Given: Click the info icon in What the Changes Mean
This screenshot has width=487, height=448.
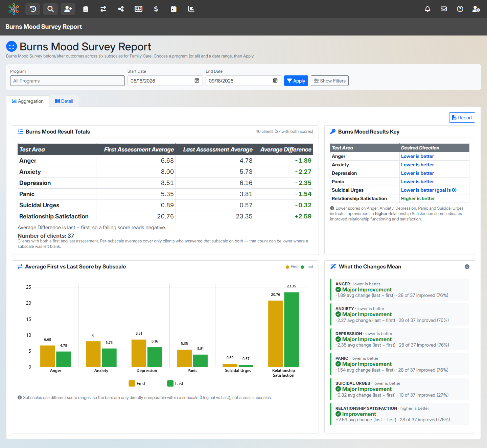Looking at the screenshot, I should (x=467, y=267).
